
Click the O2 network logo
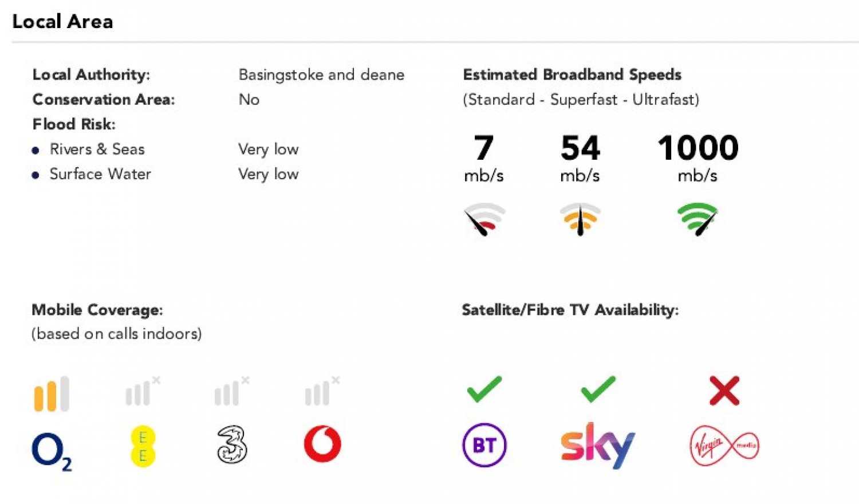(x=51, y=451)
